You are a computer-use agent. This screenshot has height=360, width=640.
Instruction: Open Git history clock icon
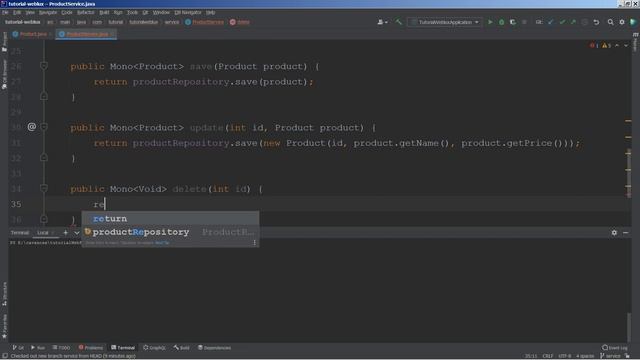[x=584, y=22]
